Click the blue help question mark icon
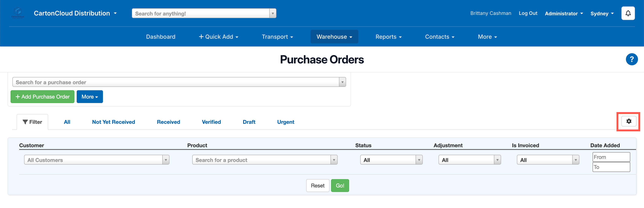644x208 pixels. click(632, 59)
